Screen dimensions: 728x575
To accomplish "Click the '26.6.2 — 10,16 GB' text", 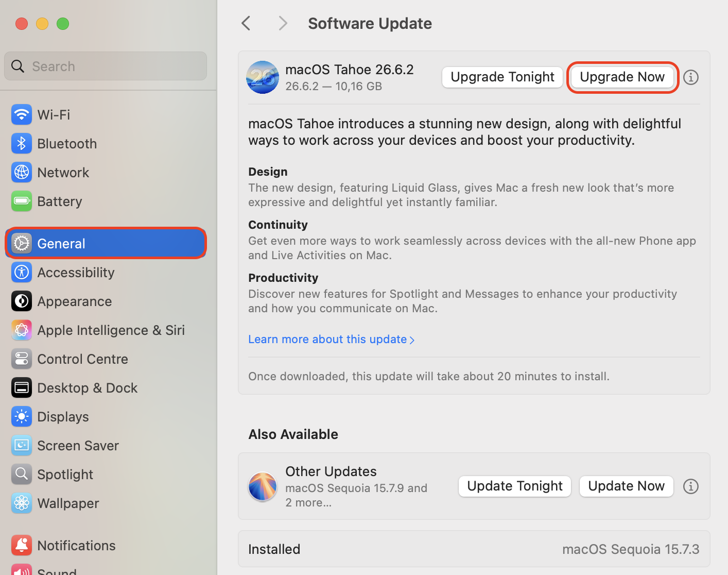I will 334,86.
